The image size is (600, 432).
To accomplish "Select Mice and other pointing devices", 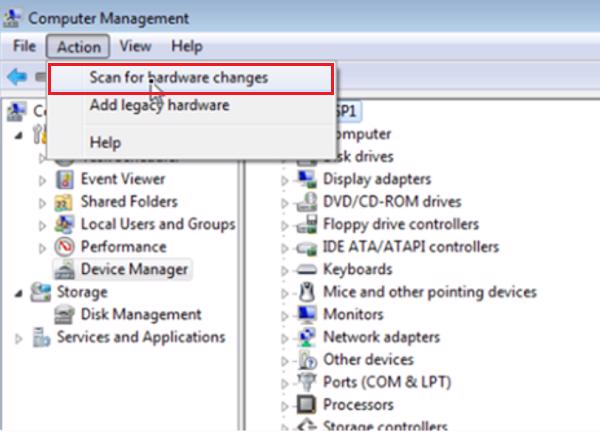I will click(430, 292).
